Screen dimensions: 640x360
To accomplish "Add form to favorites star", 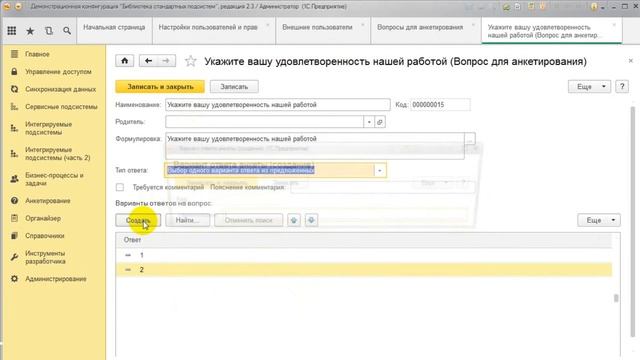I will [190, 61].
